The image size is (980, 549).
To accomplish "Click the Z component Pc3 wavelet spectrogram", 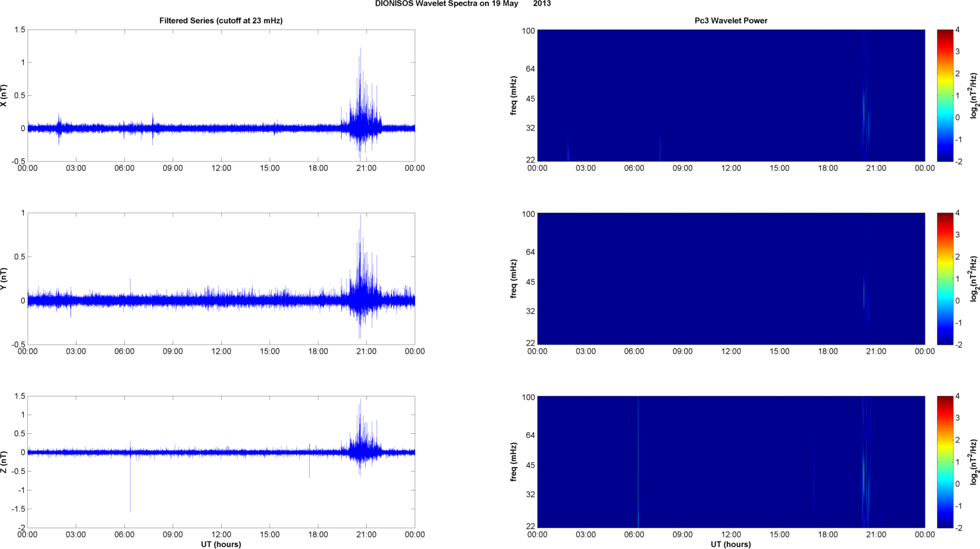I will [x=731, y=462].
